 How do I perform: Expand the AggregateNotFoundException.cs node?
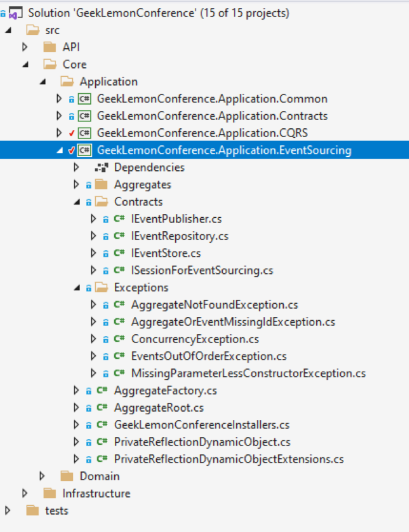click(x=94, y=305)
